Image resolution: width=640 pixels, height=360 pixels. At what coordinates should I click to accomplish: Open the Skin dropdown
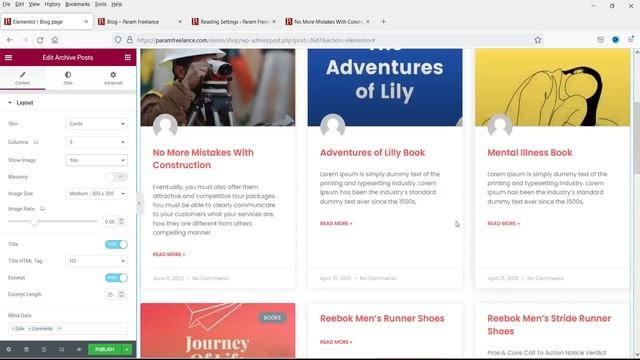point(96,124)
